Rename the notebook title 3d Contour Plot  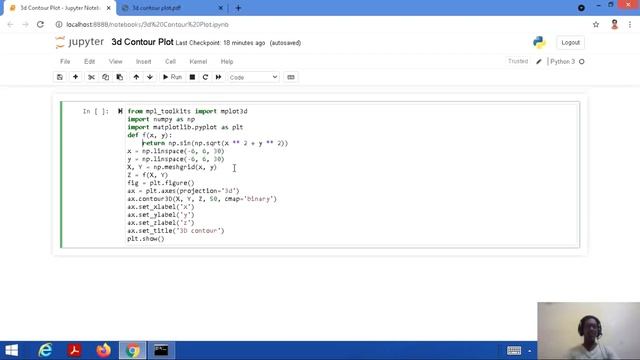(x=142, y=42)
